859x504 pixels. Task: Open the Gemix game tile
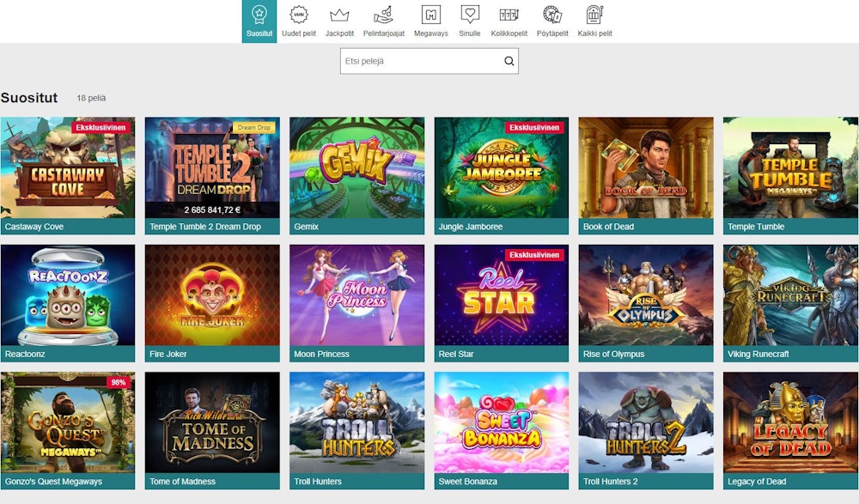356,167
